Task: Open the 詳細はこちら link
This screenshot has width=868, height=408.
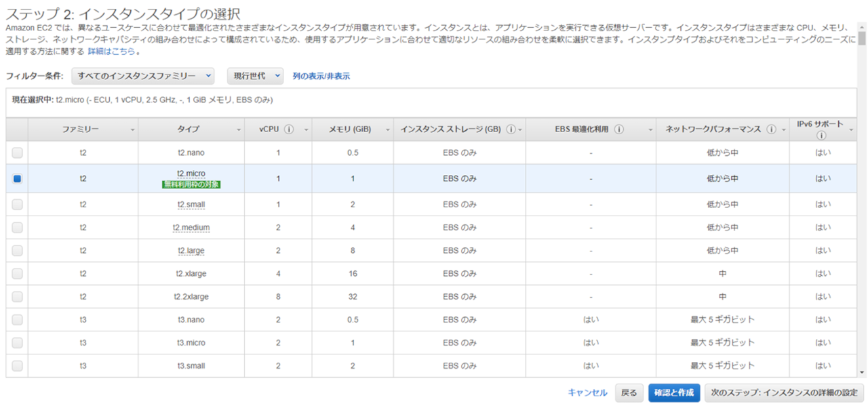Action: (111, 52)
